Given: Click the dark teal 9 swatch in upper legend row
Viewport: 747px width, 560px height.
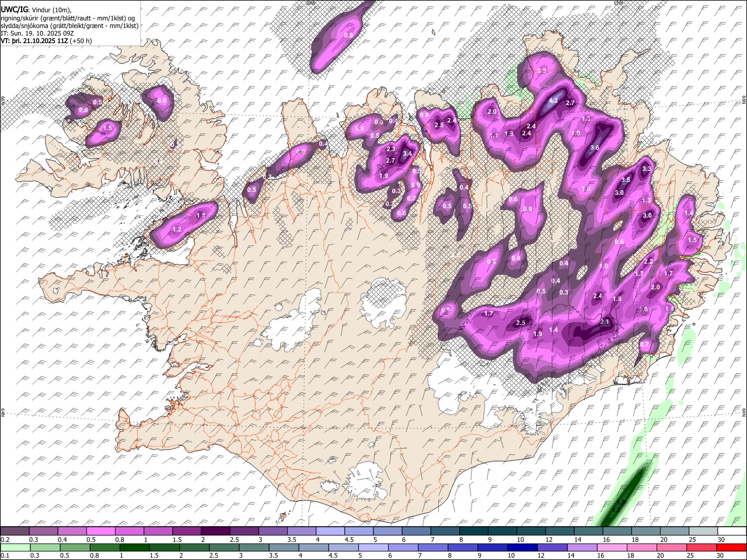Looking at the screenshot, I should (502, 531).
